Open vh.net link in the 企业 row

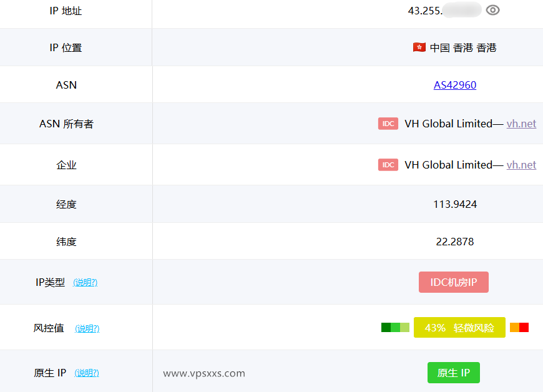click(x=521, y=165)
